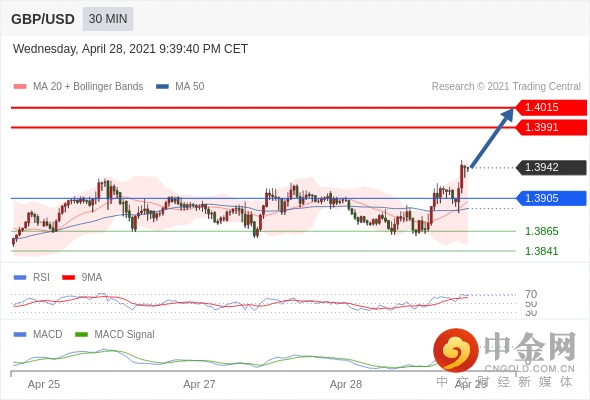590x400 pixels.
Task: Click the blue upward forecast arrow
Action: click(x=492, y=137)
